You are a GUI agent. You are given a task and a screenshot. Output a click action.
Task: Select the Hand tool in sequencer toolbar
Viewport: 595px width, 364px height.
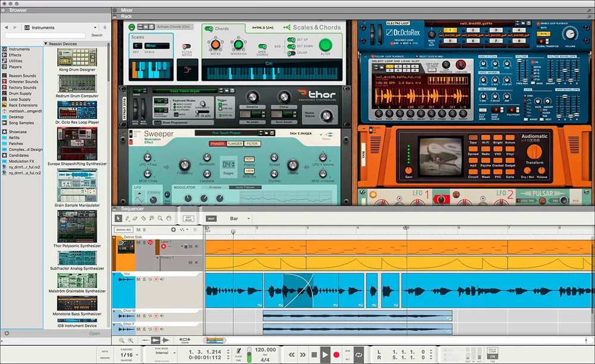pyautogui.click(x=168, y=218)
